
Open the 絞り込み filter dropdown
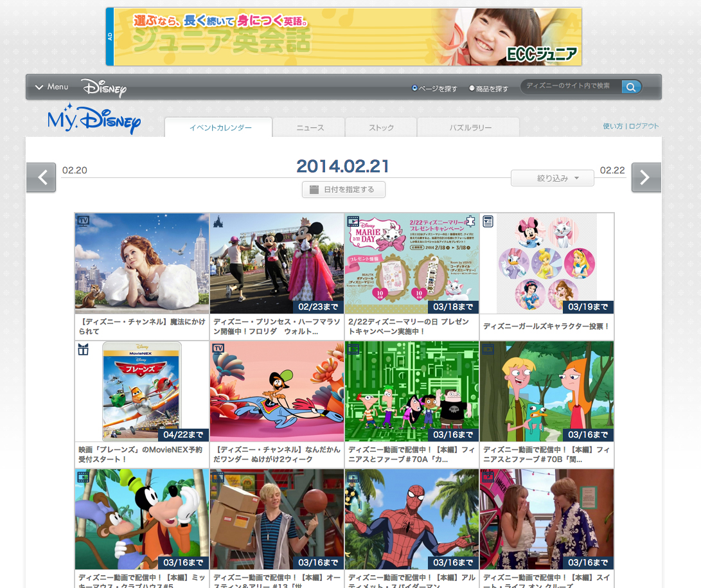click(x=553, y=178)
